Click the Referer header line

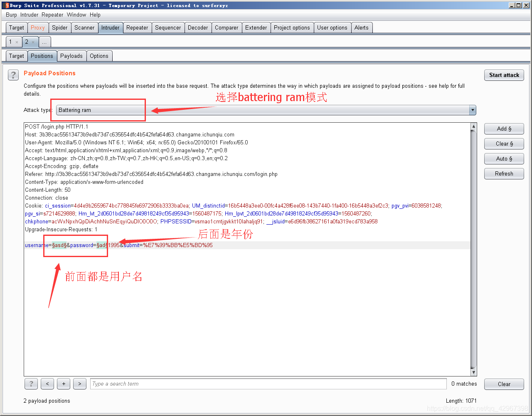[x=151, y=174]
